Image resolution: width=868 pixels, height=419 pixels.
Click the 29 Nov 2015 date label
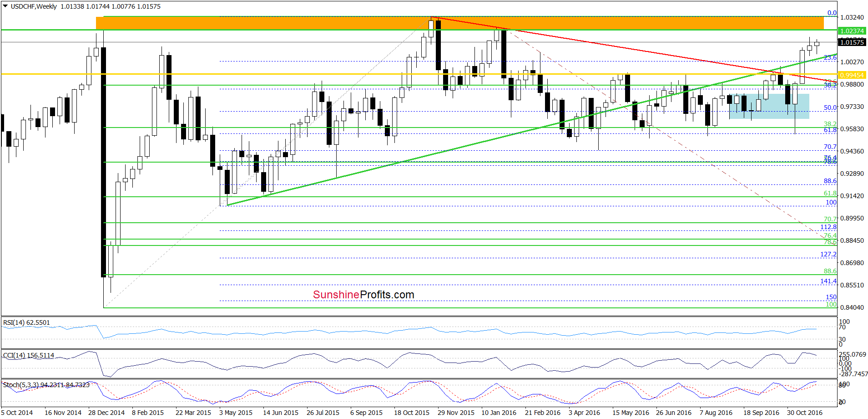[456, 413]
